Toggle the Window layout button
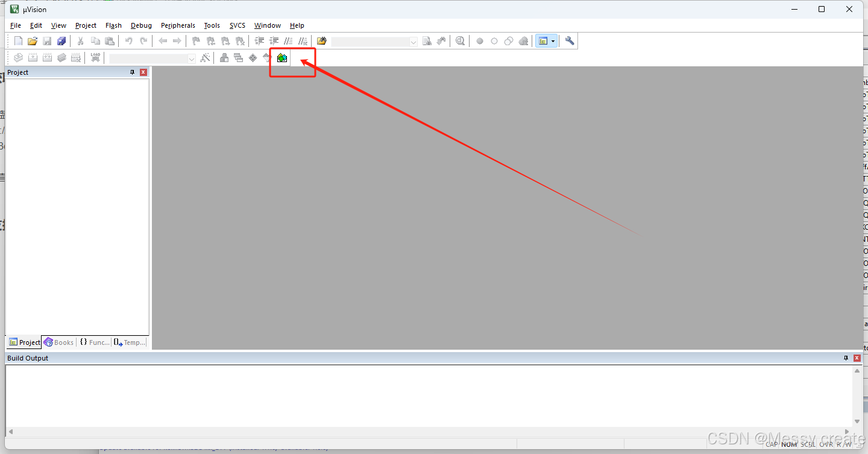The image size is (868, 454). pyautogui.click(x=543, y=41)
